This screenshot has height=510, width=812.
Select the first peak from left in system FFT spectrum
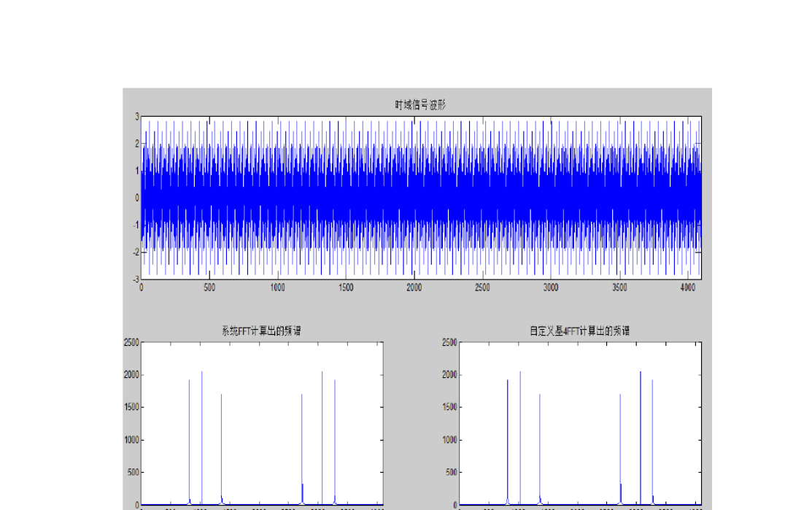tap(189, 438)
